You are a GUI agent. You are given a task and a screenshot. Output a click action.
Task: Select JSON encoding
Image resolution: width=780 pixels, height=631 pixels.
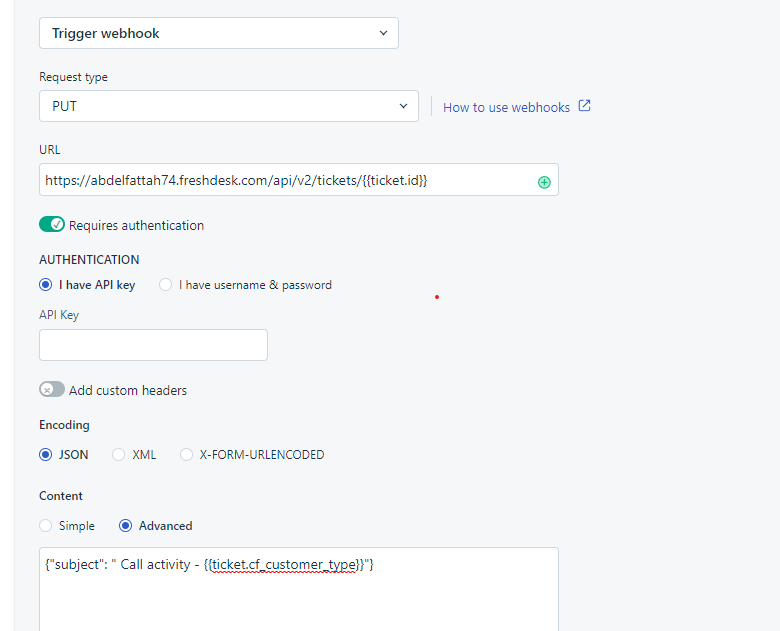(45, 454)
